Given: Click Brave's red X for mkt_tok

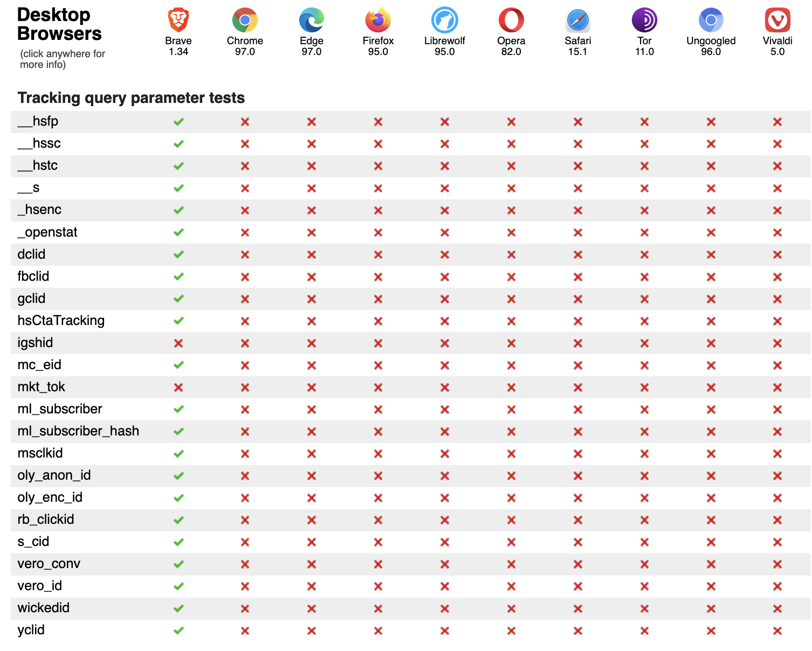Looking at the screenshot, I should [x=178, y=387].
